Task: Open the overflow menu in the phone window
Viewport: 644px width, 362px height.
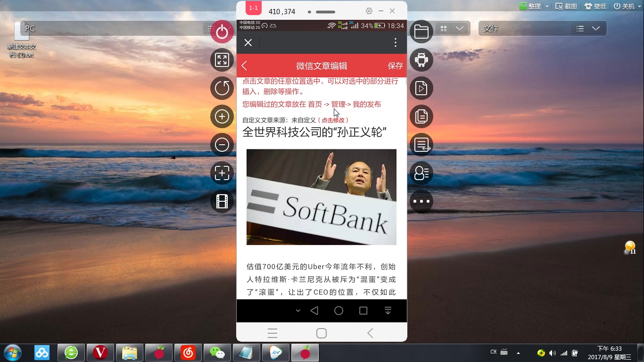Action: 395,42
